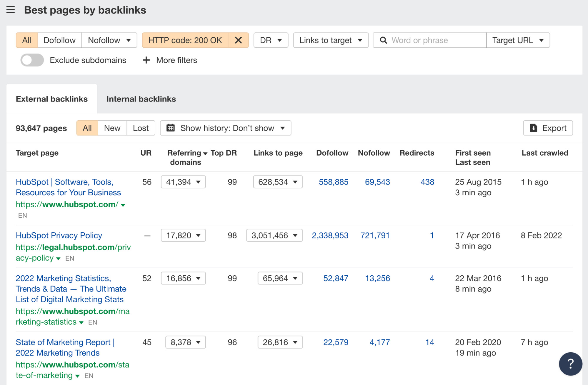Open 16,856 referring domains dropdown
Image resolution: width=588 pixels, height=385 pixels.
tap(183, 278)
